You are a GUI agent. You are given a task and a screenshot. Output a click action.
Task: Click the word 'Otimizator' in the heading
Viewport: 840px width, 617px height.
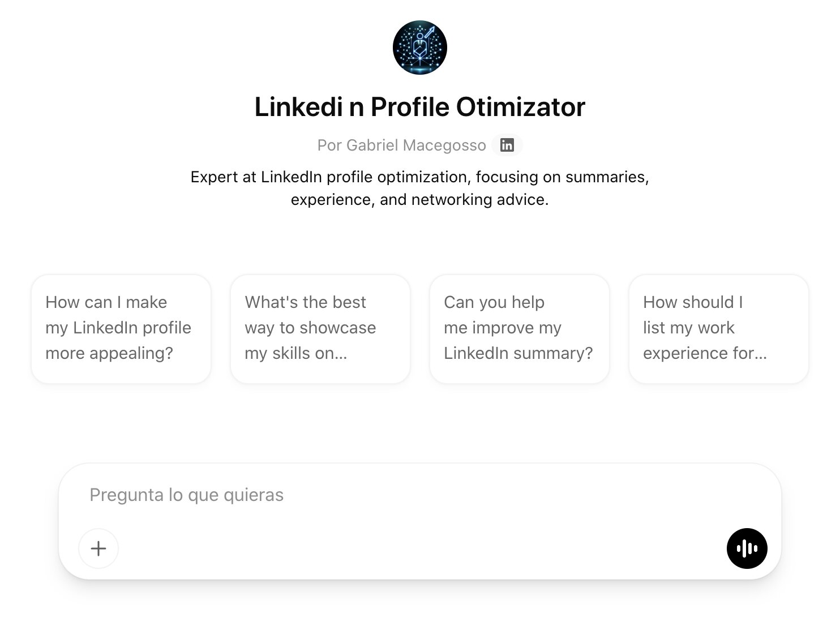pyautogui.click(x=521, y=107)
